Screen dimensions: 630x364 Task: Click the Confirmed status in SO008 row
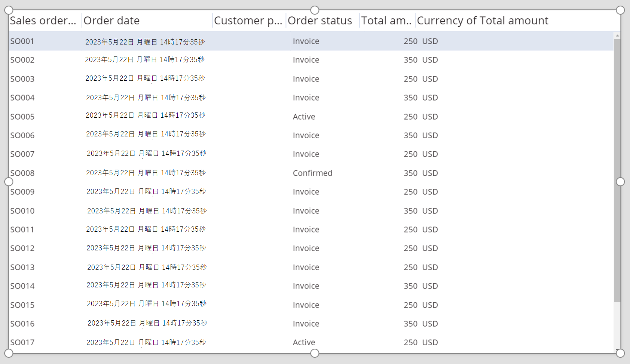pyautogui.click(x=312, y=173)
